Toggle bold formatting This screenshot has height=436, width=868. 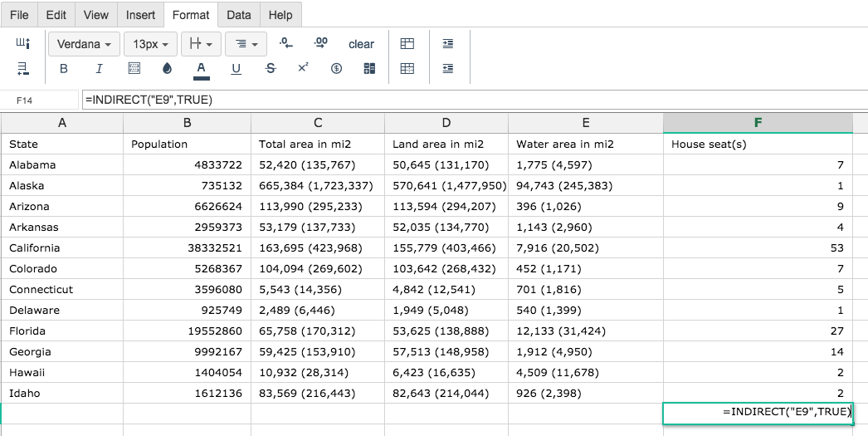coord(64,69)
